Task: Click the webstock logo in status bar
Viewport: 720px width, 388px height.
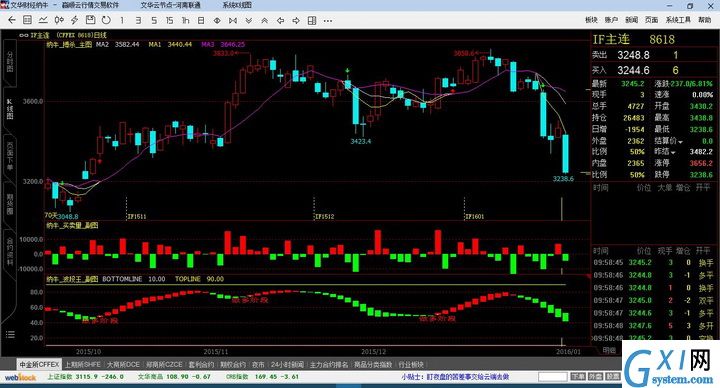Action: 20,377
